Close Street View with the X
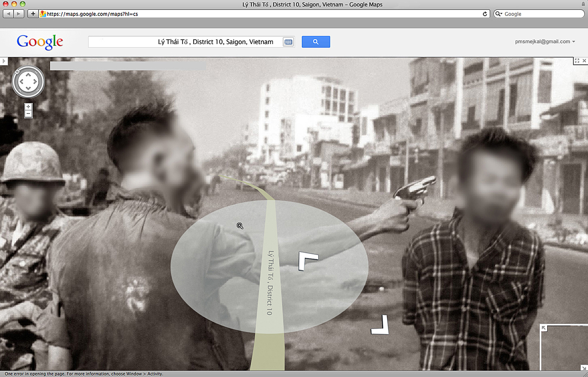 (584, 61)
